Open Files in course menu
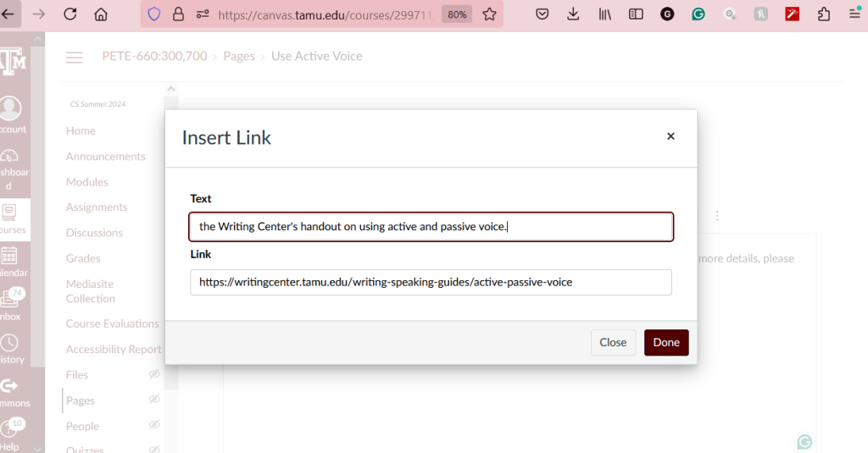Image resolution: width=868 pixels, height=453 pixels. click(77, 375)
